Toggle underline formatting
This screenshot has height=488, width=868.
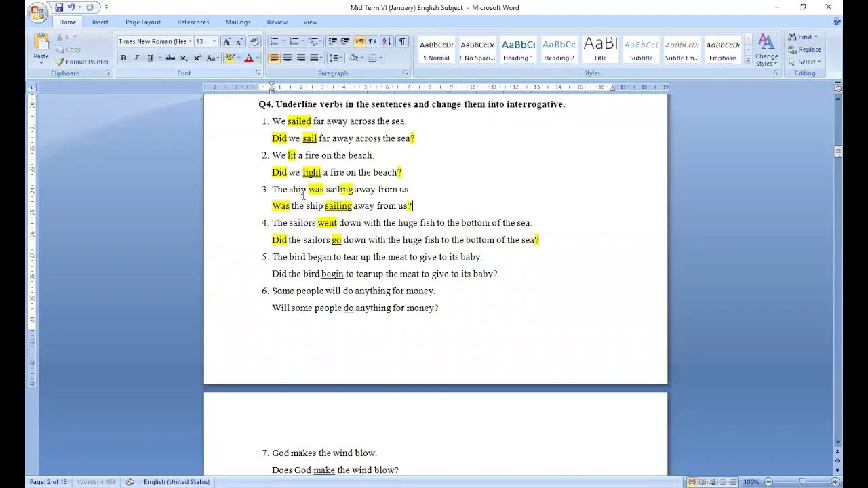pos(150,58)
